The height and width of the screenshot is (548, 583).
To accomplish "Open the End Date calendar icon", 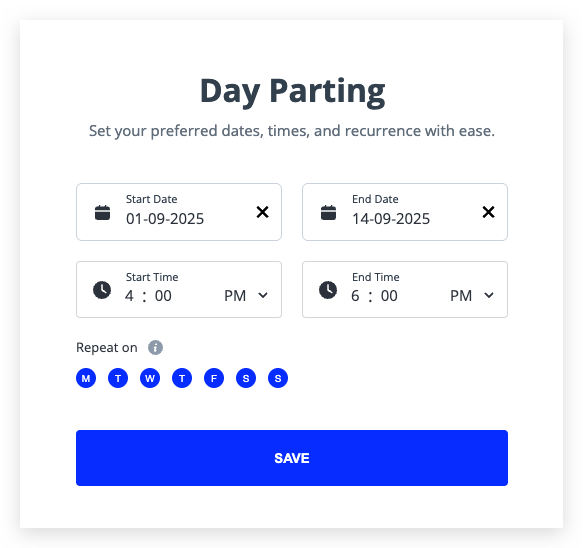I will (328, 213).
